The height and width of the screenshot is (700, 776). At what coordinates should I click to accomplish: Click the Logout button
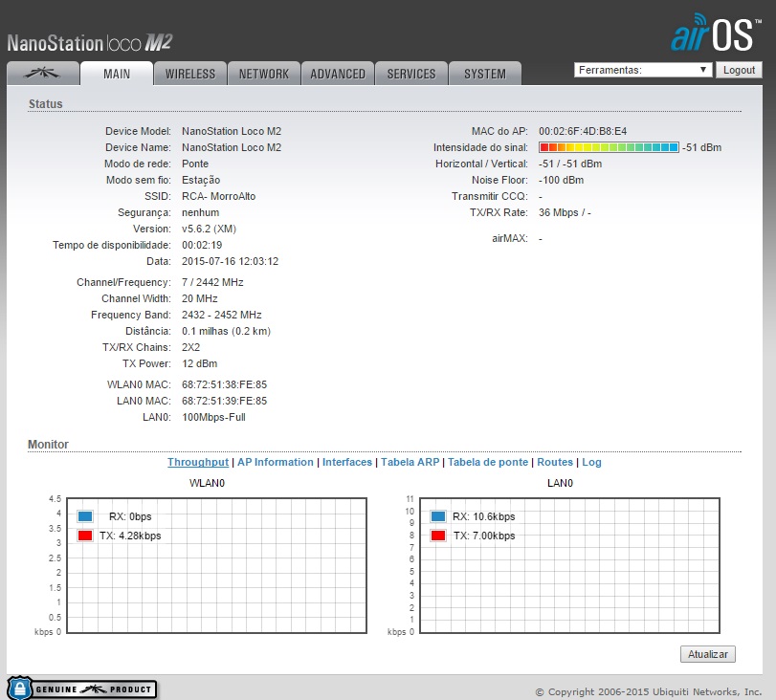[739, 70]
